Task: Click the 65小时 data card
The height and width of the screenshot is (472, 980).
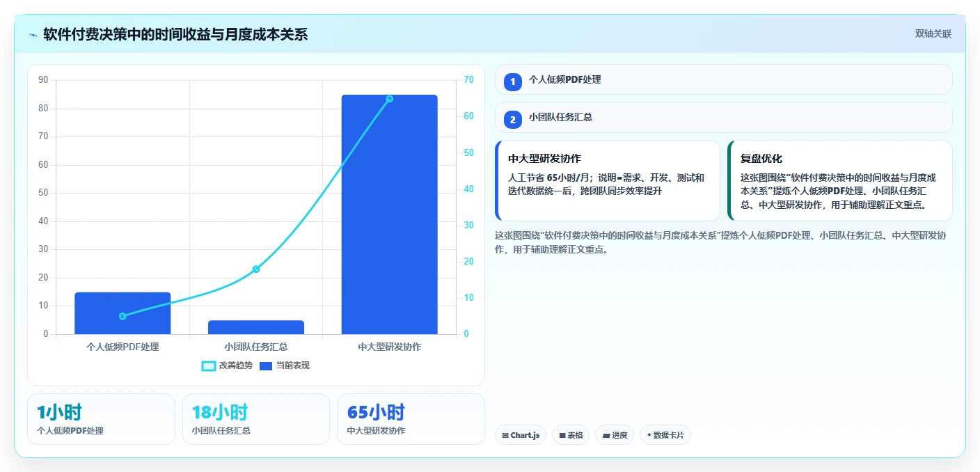Action: 411,419
